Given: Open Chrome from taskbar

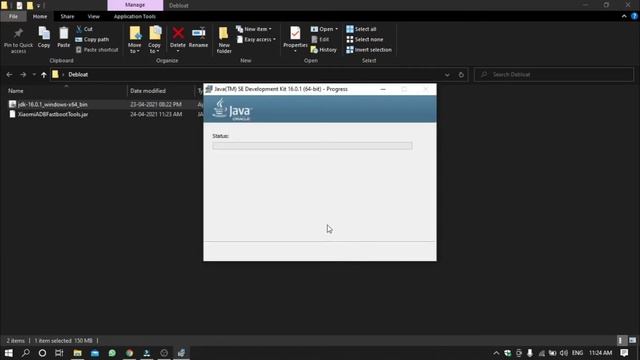Looking at the screenshot, I should pyautogui.click(x=129, y=353).
